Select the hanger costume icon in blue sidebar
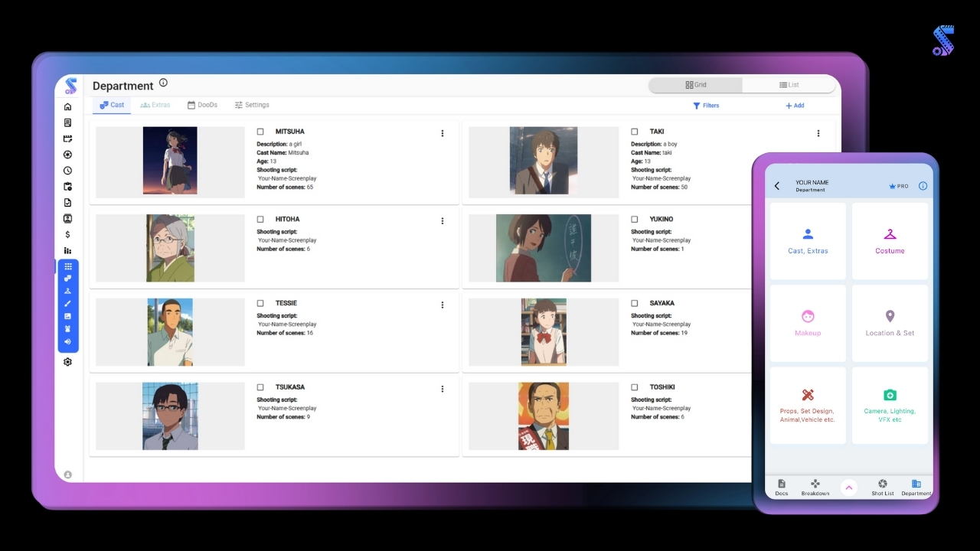This screenshot has height=551, width=980. (x=68, y=292)
